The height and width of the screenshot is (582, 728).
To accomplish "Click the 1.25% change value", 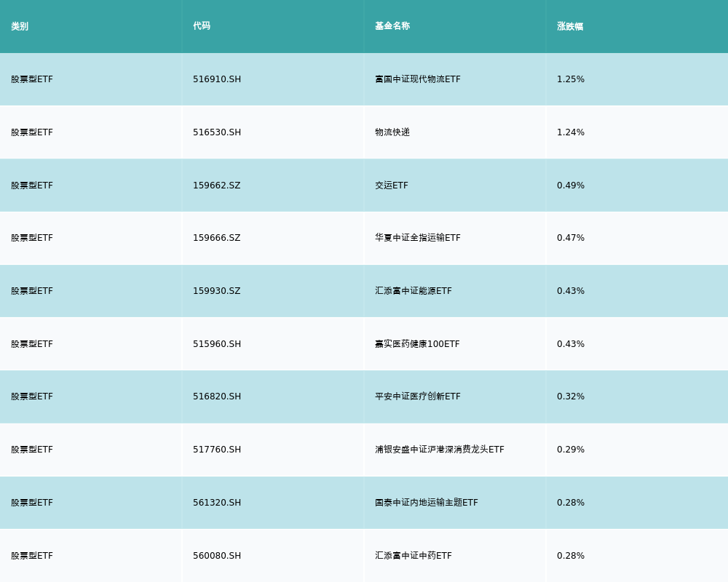I will point(571,79).
